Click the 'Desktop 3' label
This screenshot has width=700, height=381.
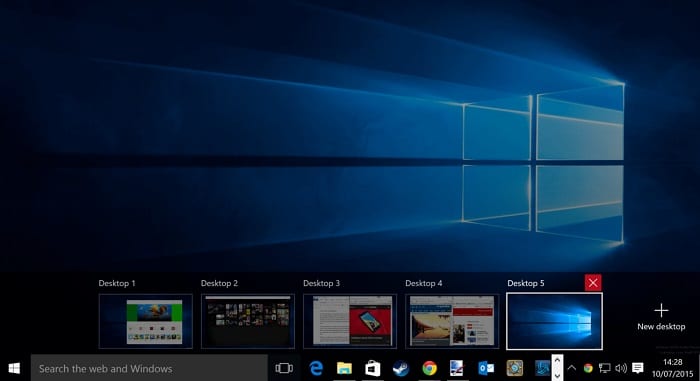[x=321, y=283]
